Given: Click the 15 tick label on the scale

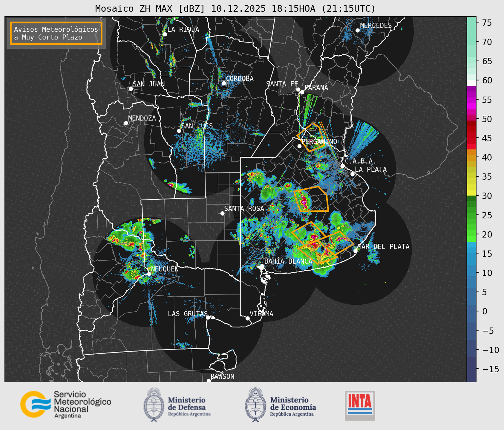Looking at the screenshot, I should point(486,254).
